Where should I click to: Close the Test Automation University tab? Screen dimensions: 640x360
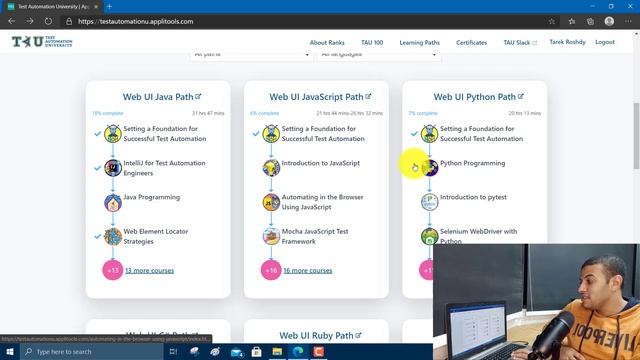pyautogui.click(x=96, y=7)
